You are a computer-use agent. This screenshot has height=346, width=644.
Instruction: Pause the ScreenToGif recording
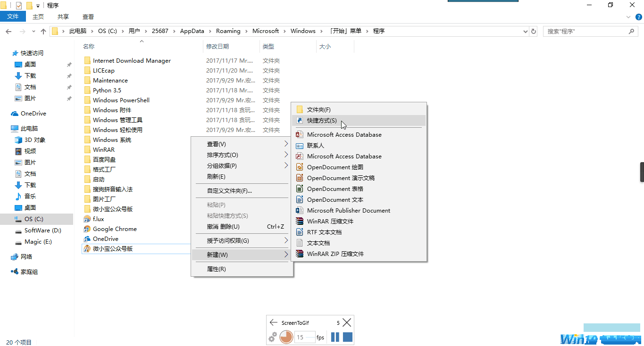click(335, 337)
